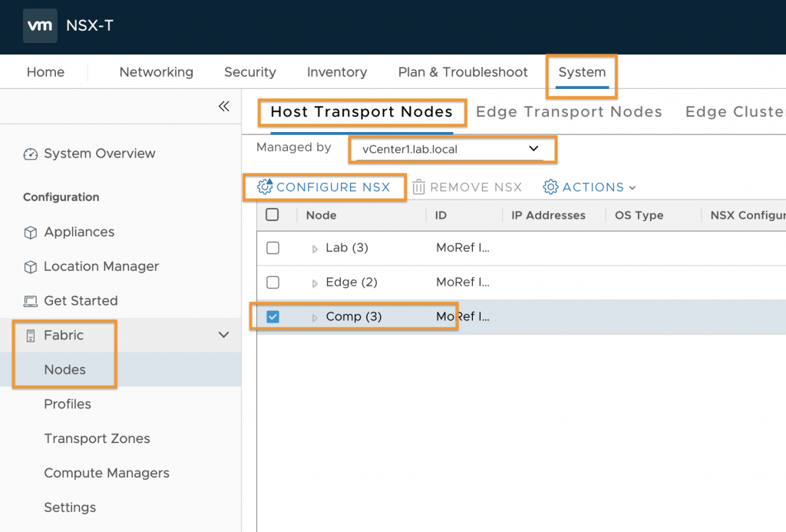Check the Lab (3) row checkbox
The width and height of the screenshot is (786, 532).
(x=272, y=248)
